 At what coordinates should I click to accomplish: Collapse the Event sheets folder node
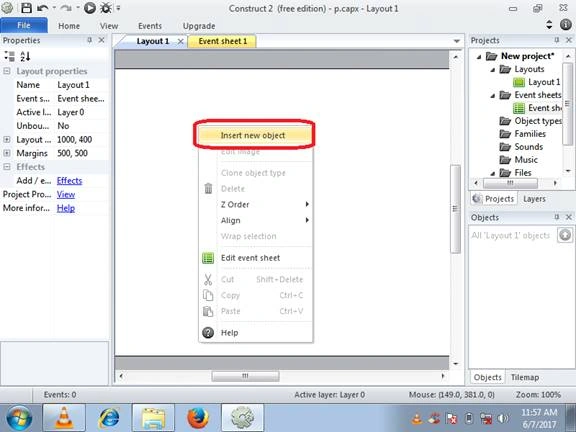(493, 96)
